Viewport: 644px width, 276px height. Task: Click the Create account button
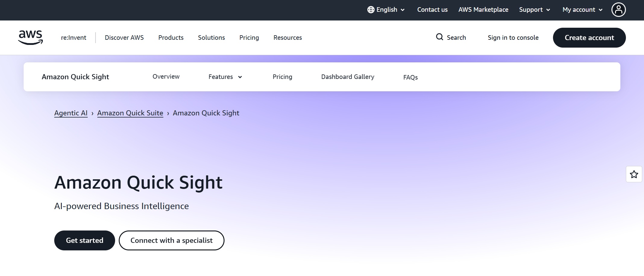click(589, 37)
